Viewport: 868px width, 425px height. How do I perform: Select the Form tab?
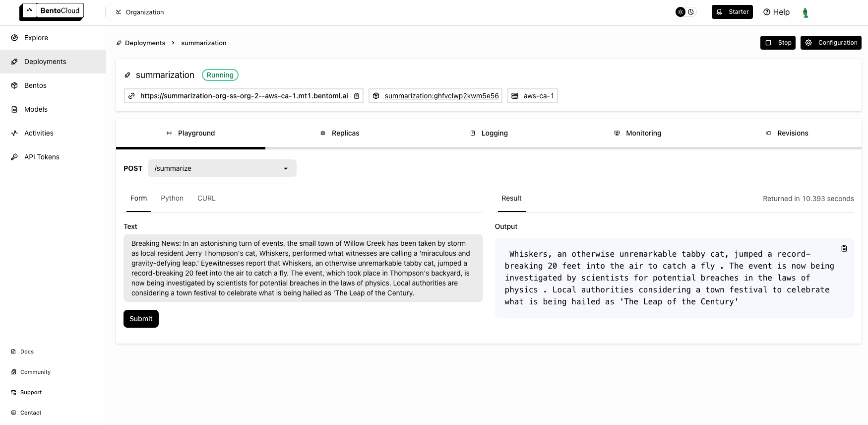pos(138,198)
